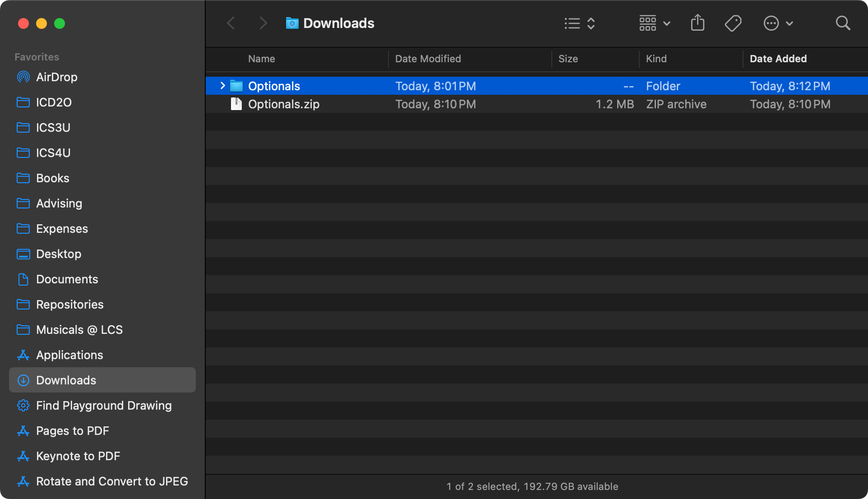The image size is (868, 499).
Task: Expand the Optionals folder disclosure arrow
Action: click(222, 86)
